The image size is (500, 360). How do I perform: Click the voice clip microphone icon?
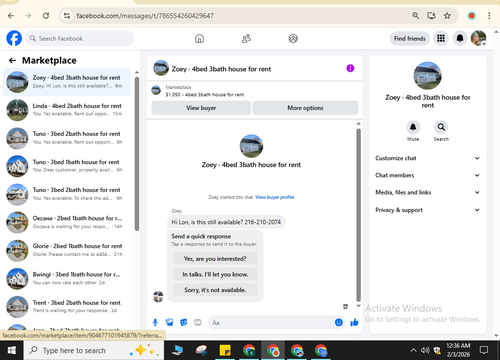[x=155, y=322]
